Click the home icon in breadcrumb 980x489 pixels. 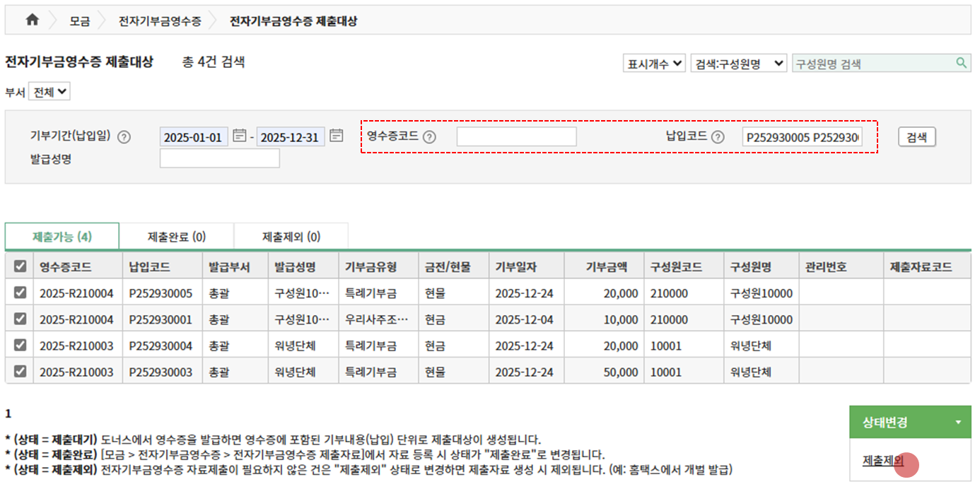32,20
